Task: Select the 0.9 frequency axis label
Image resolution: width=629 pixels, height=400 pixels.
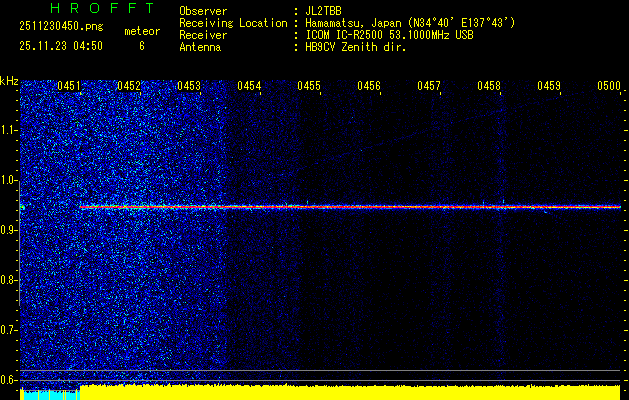Action: click(9, 230)
